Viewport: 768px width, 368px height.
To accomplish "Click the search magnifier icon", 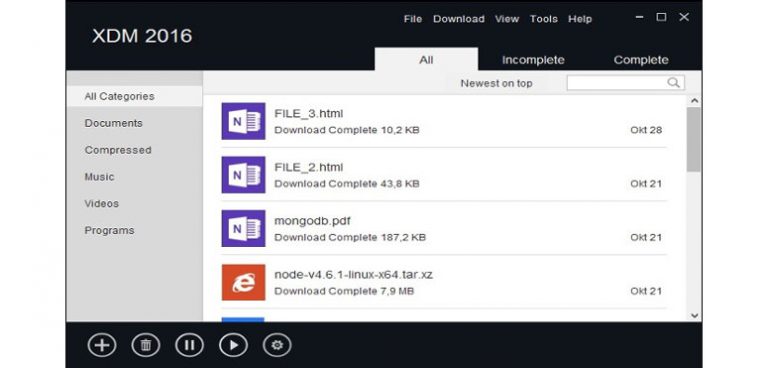I will (x=673, y=83).
